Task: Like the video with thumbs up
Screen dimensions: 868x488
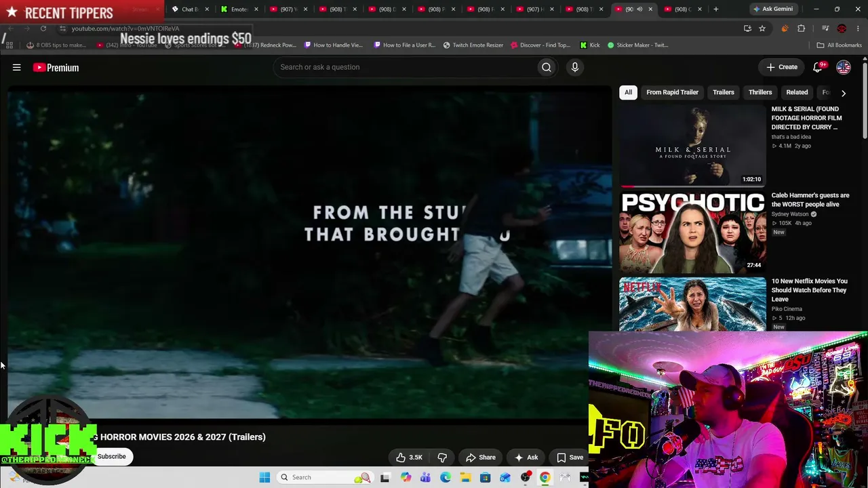Action: (409, 457)
